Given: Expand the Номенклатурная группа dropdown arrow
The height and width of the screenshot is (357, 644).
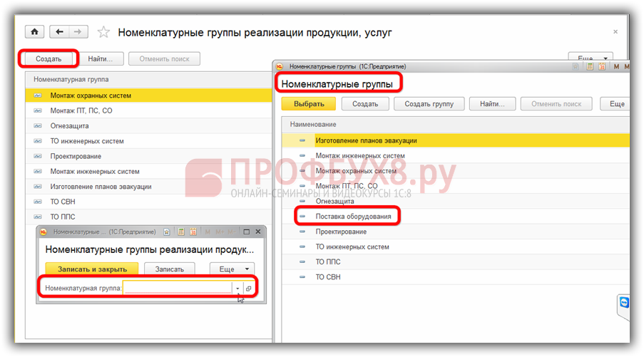Looking at the screenshot, I should 237,289.
